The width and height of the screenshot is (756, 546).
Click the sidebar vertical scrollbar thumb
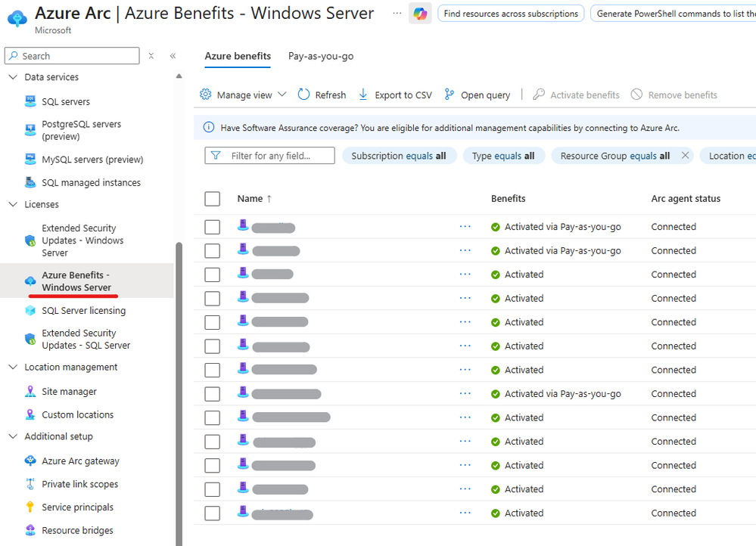pos(179,394)
